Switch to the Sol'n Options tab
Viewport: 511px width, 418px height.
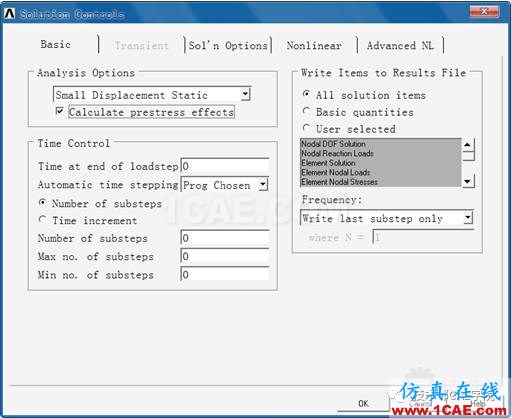click(x=228, y=45)
